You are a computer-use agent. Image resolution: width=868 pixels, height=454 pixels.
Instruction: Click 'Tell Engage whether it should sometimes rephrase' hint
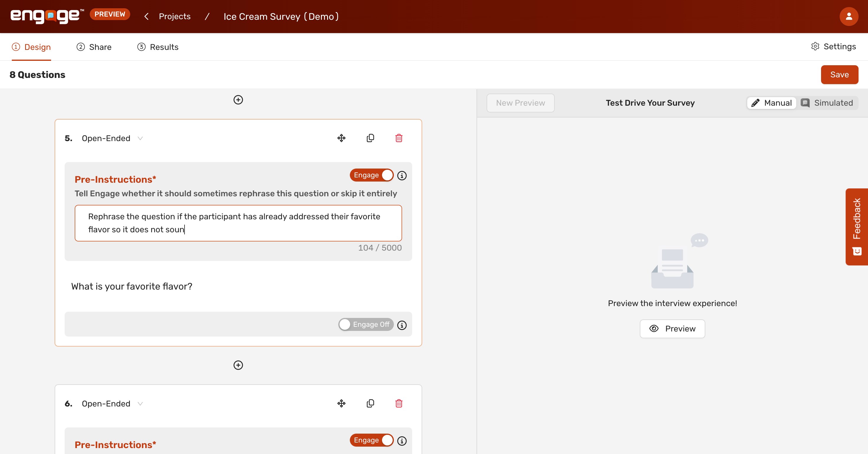[x=236, y=193]
